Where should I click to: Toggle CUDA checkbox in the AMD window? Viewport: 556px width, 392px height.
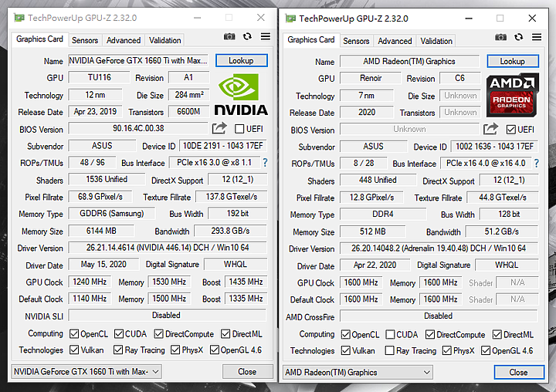[x=390, y=335]
